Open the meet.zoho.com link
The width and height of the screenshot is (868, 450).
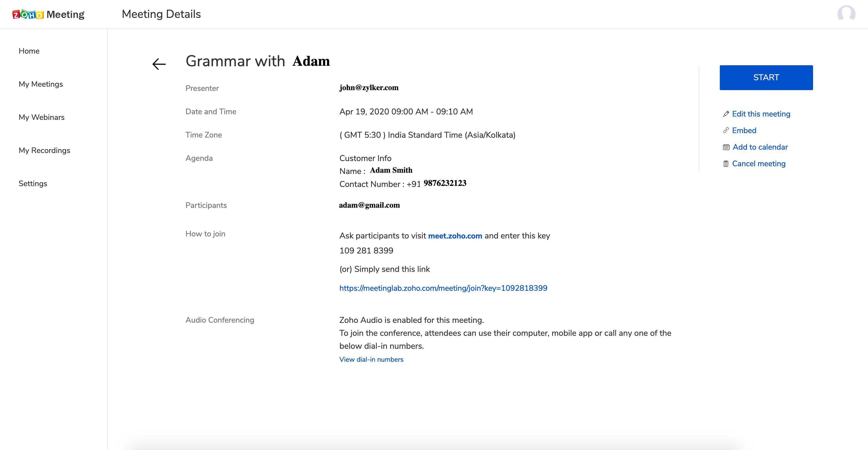tap(455, 236)
